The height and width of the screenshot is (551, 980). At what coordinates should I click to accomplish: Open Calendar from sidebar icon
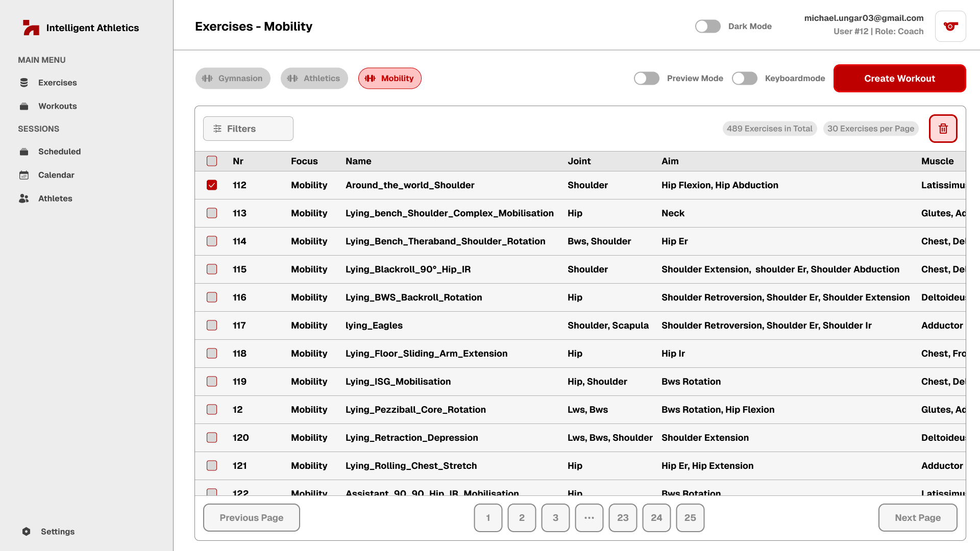pos(24,175)
